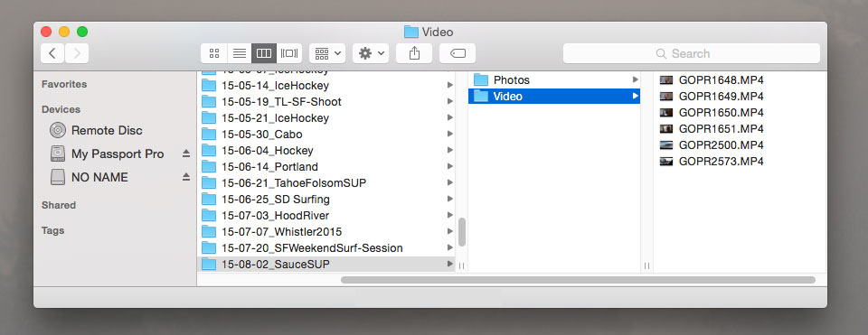Click second column's resize handle
Image resolution: width=868 pixels, height=335 pixels.
pyautogui.click(x=646, y=266)
